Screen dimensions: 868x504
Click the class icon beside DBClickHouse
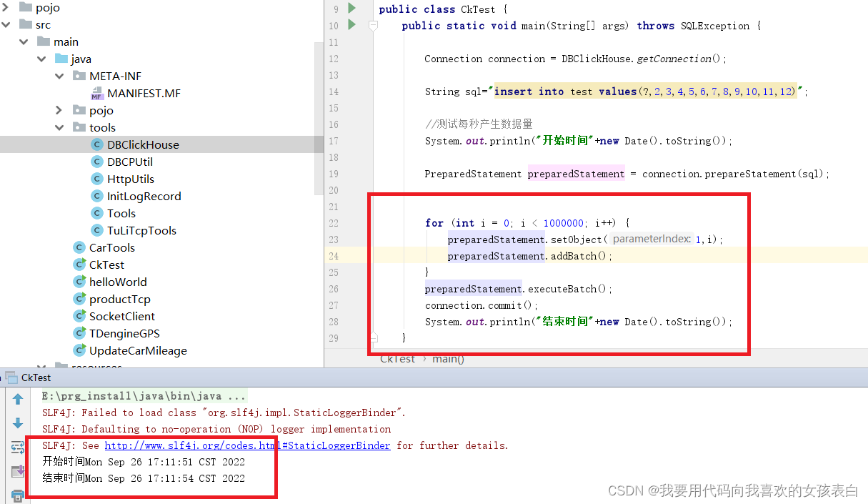click(x=96, y=144)
